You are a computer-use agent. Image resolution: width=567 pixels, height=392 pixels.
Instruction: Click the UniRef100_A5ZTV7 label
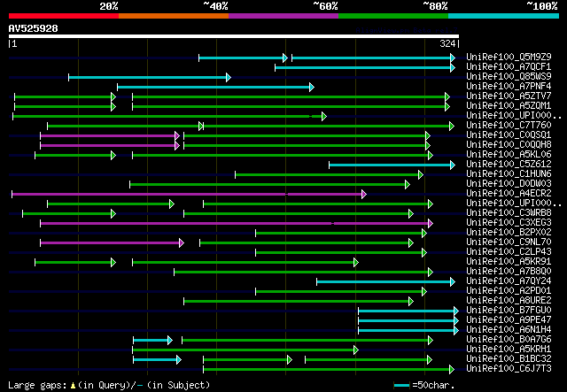[x=509, y=96]
